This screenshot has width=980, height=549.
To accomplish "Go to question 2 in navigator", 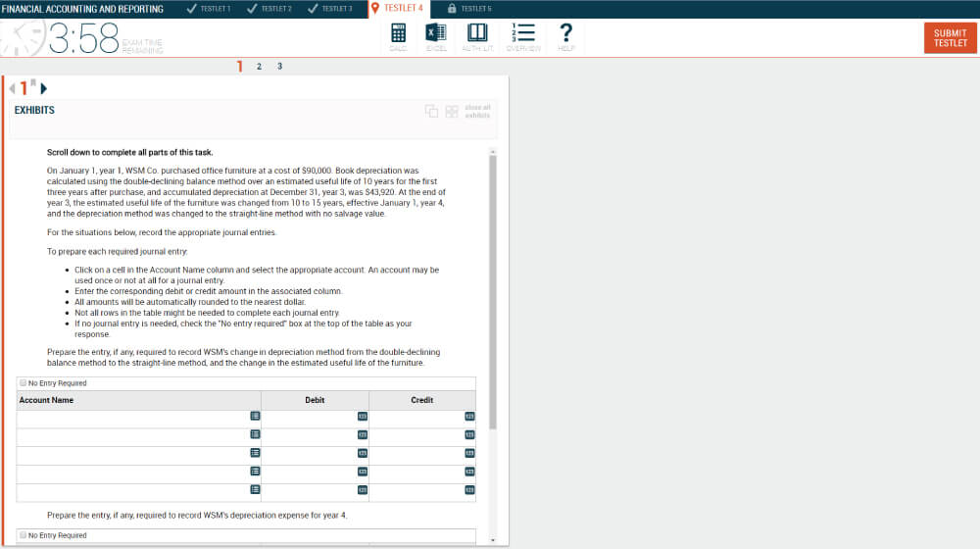I will [259, 67].
